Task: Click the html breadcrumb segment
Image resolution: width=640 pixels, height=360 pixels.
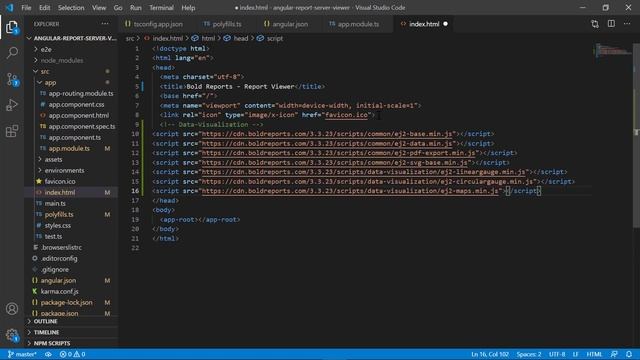Action: pyautogui.click(x=208, y=38)
